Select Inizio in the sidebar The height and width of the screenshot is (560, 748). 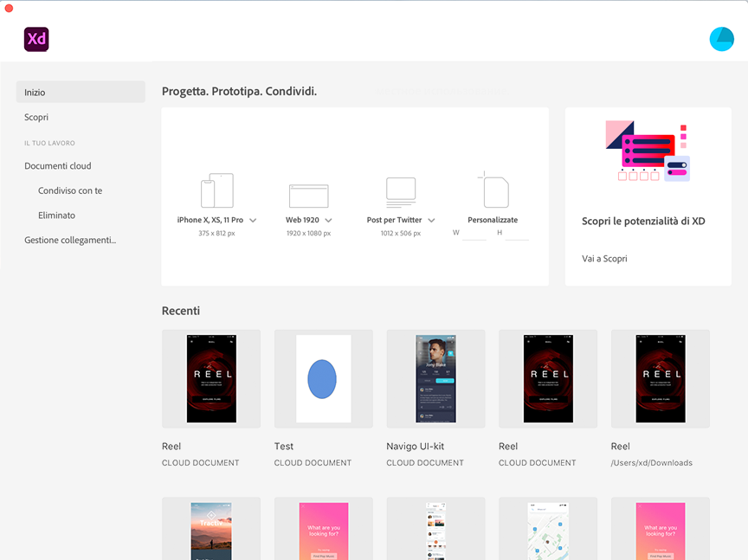pyautogui.click(x=81, y=92)
